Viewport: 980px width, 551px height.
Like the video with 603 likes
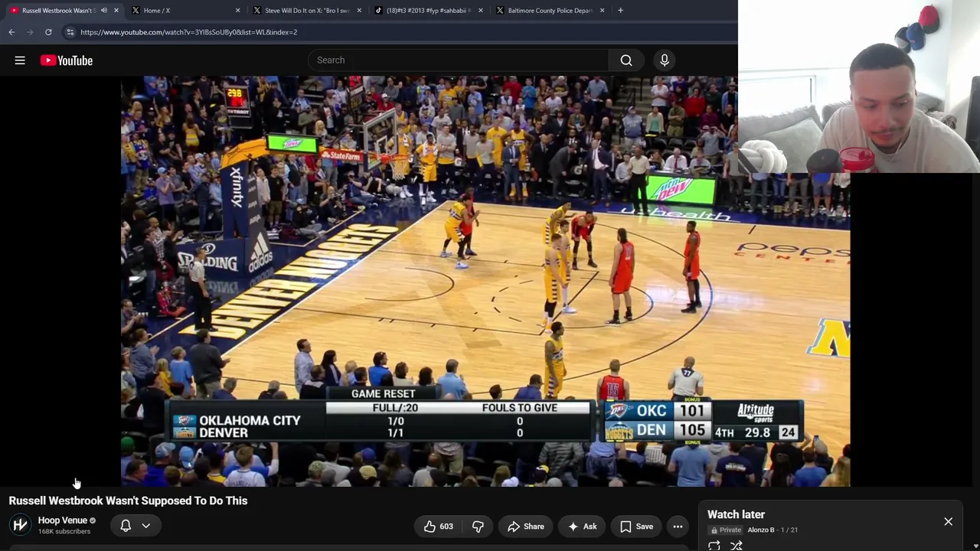[x=438, y=527]
